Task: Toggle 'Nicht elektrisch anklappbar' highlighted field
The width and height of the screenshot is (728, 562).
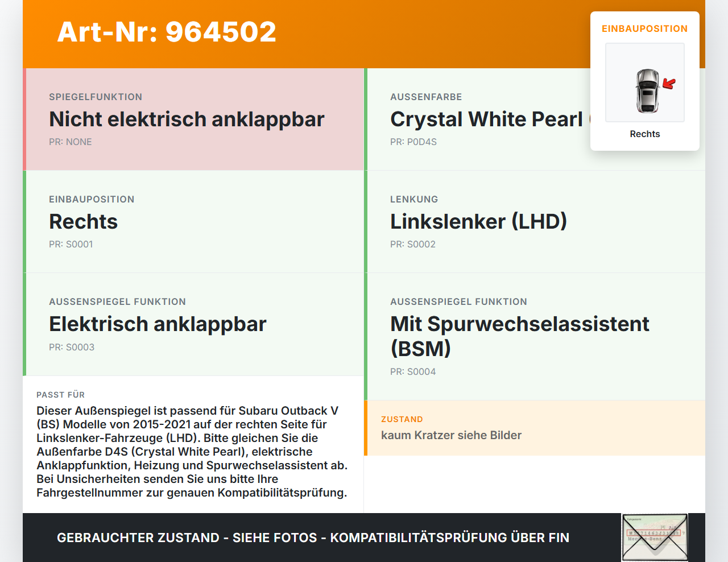Action: tap(187, 119)
